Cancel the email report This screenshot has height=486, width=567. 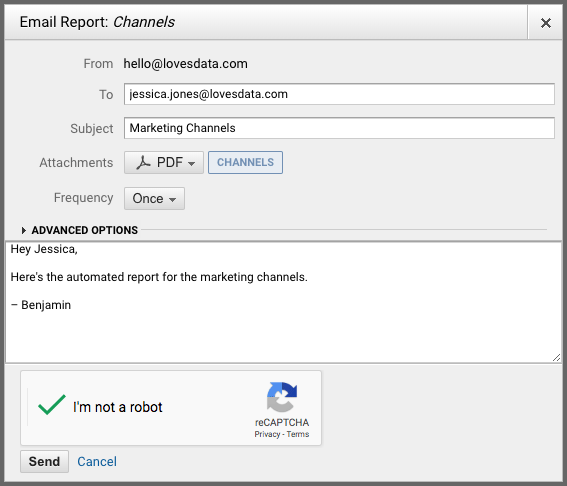97,462
